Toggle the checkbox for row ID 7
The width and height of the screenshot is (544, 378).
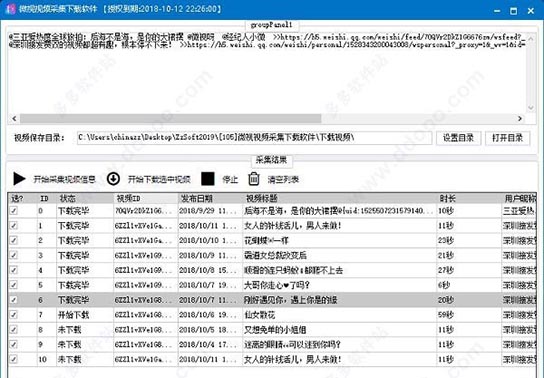coord(14,315)
